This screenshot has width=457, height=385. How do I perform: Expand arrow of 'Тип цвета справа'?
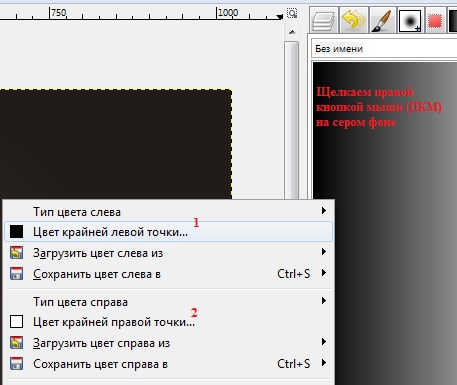click(323, 301)
